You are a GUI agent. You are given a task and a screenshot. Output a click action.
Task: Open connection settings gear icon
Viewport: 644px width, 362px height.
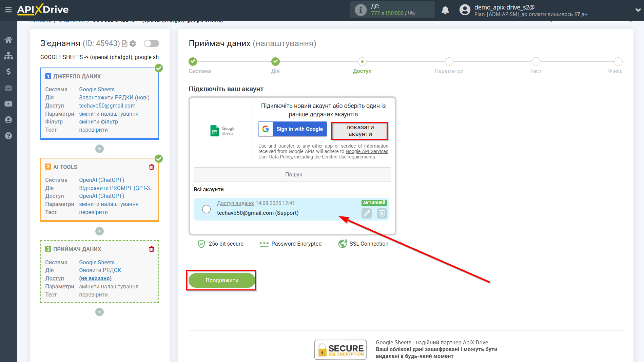133,44
